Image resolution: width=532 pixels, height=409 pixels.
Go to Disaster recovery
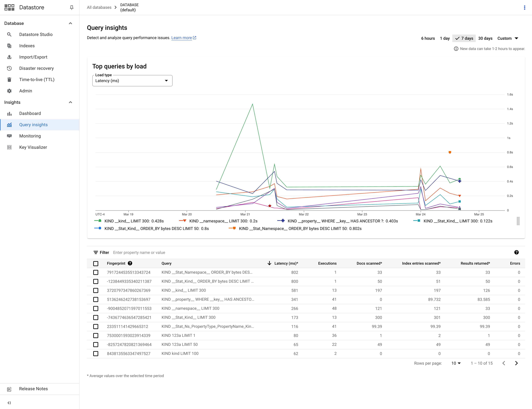point(36,68)
